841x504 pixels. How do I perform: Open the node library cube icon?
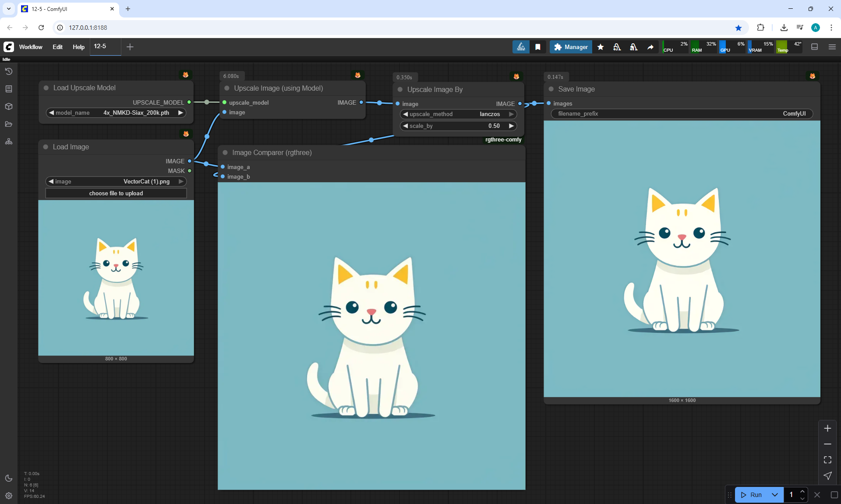(9, 106)
